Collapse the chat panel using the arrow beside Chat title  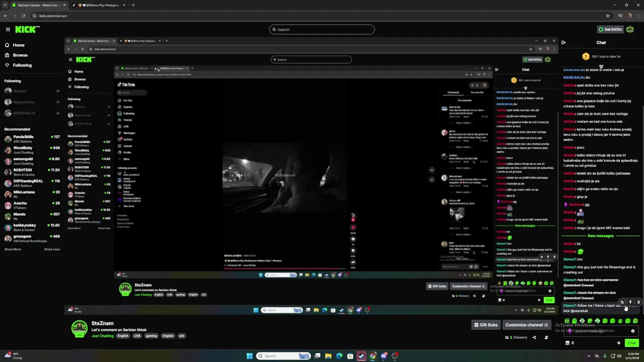click(x=563, y=43)
